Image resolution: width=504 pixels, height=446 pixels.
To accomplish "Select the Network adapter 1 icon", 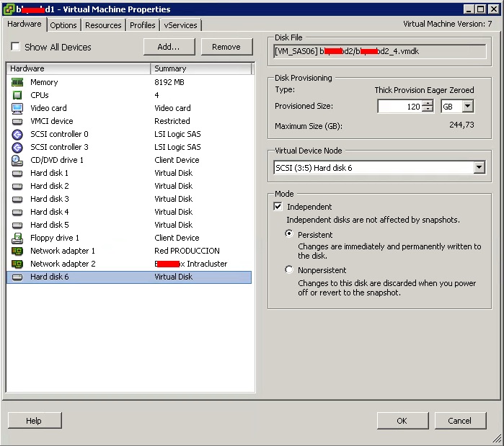I will coord(17,251).
